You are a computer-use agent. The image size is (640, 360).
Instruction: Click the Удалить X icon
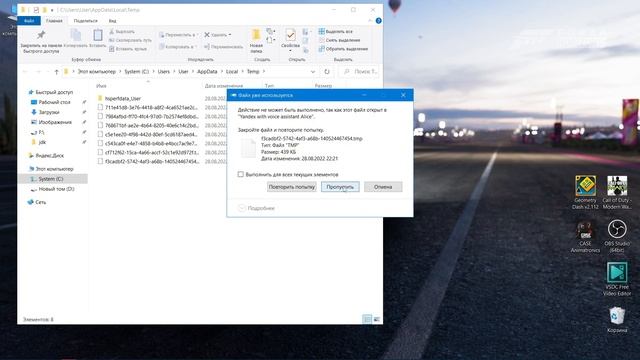[x=207, y=35]
